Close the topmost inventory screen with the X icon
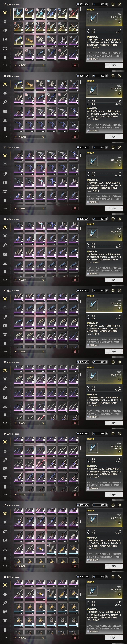 tap(120, 4)
